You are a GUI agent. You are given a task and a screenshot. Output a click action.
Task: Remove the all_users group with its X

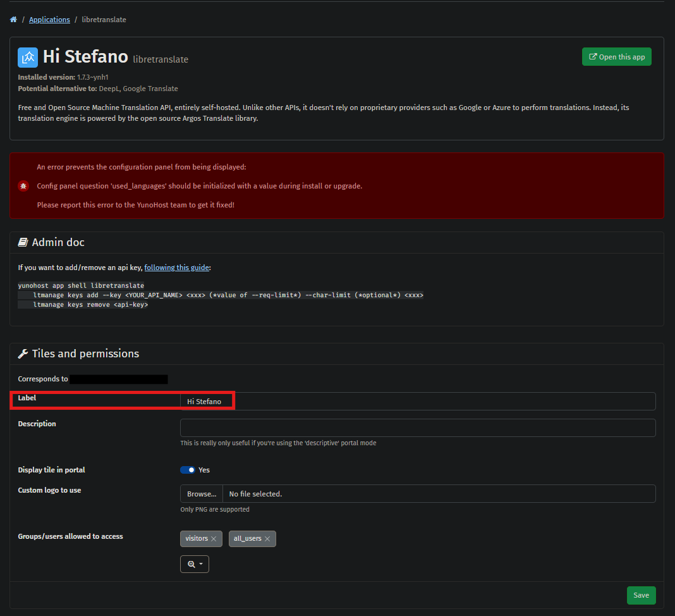coord(267,539)
